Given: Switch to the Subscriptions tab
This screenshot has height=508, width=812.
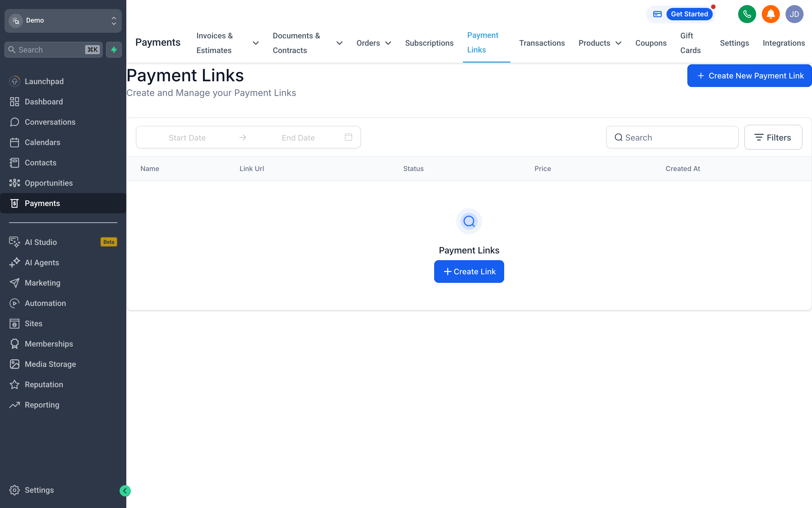Looking at the screenshot, I should [x=429, y=43].
